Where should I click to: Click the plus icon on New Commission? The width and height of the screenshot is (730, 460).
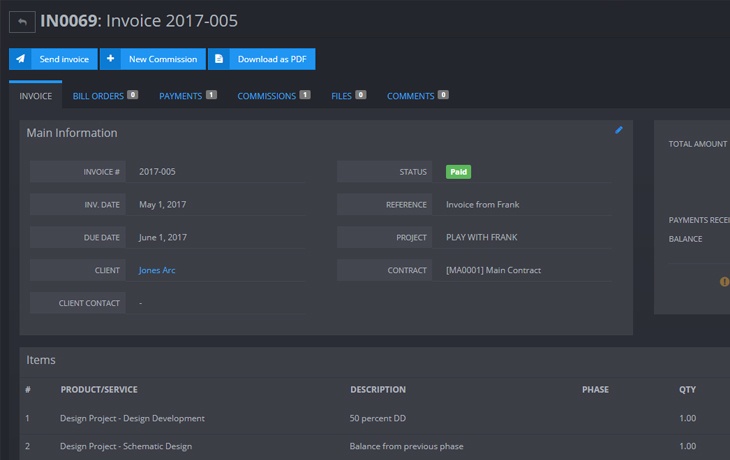tap(110, 59)
